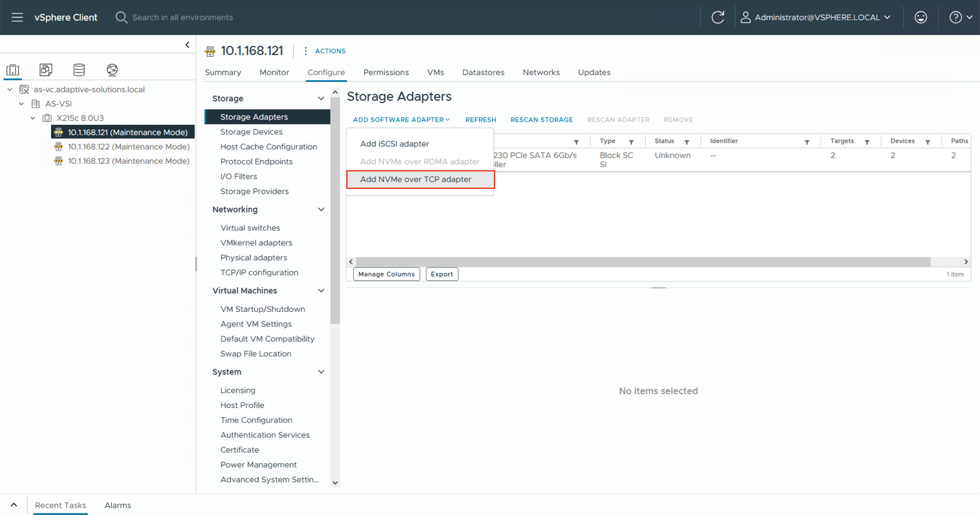Open the smiley feedback icon
This screenshot has width=980, height=515.
920,17
